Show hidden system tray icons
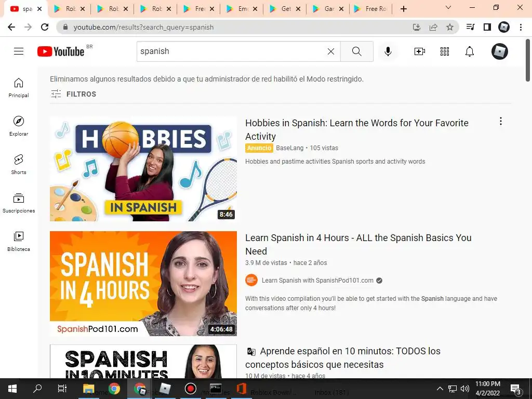The image size is (532, 399). point(440,389)
